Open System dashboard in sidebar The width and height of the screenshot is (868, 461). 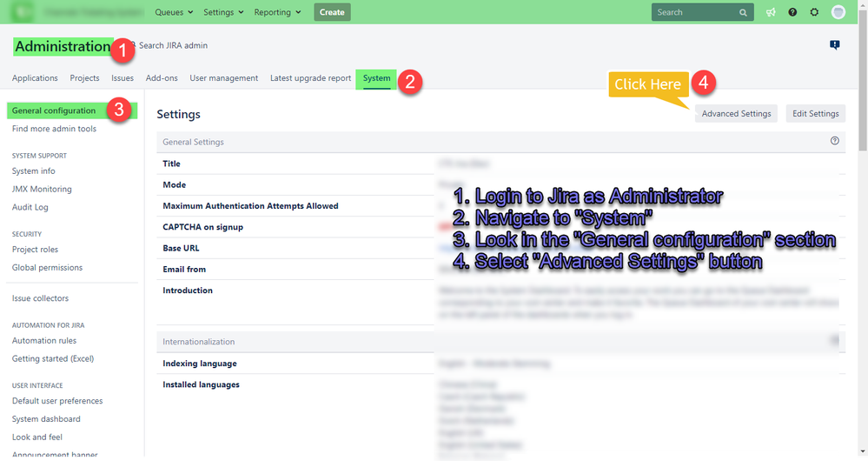point(46,419)
